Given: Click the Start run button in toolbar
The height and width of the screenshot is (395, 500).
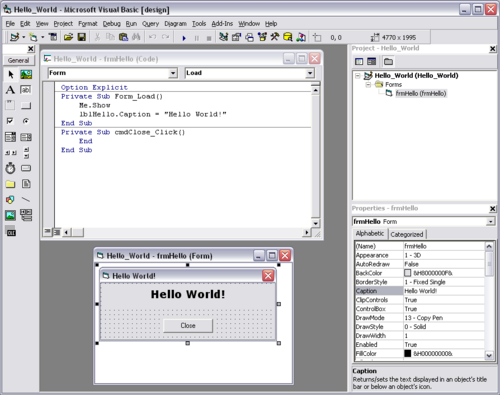Looking at the screenshot, I should [184, 38].
